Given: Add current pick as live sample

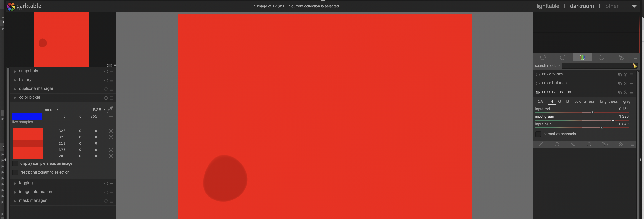Looking at the screenshot, I should [111, 116].
